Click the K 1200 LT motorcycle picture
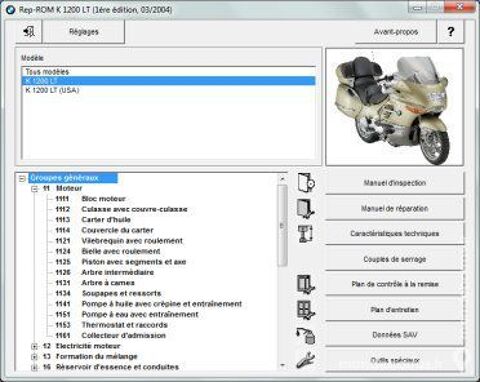Screen dimensions: 480x382 pyautogui.click(x=394, y=107)
